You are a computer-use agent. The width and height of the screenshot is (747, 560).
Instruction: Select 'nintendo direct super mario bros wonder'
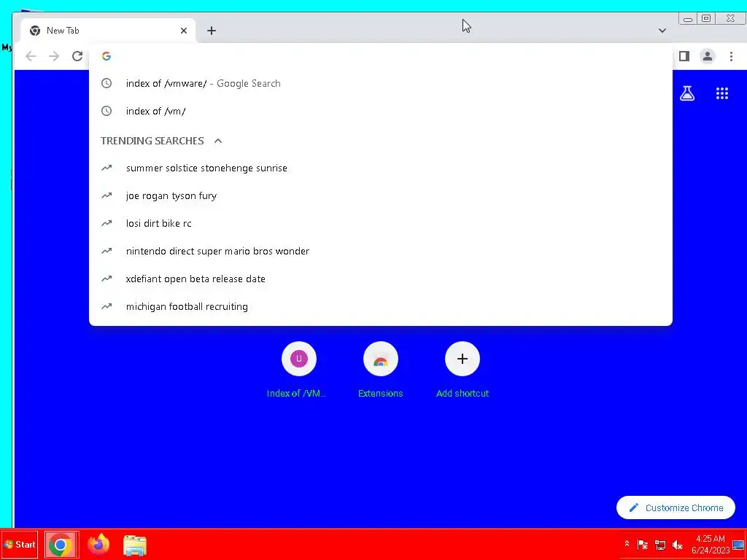(x=381, y=251)
